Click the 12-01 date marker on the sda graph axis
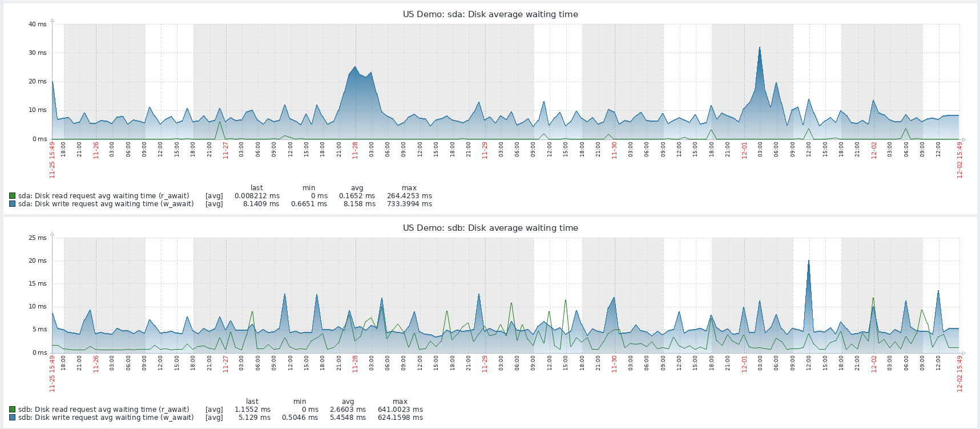Viewport: 980px width, 429px height. [744, 150]
